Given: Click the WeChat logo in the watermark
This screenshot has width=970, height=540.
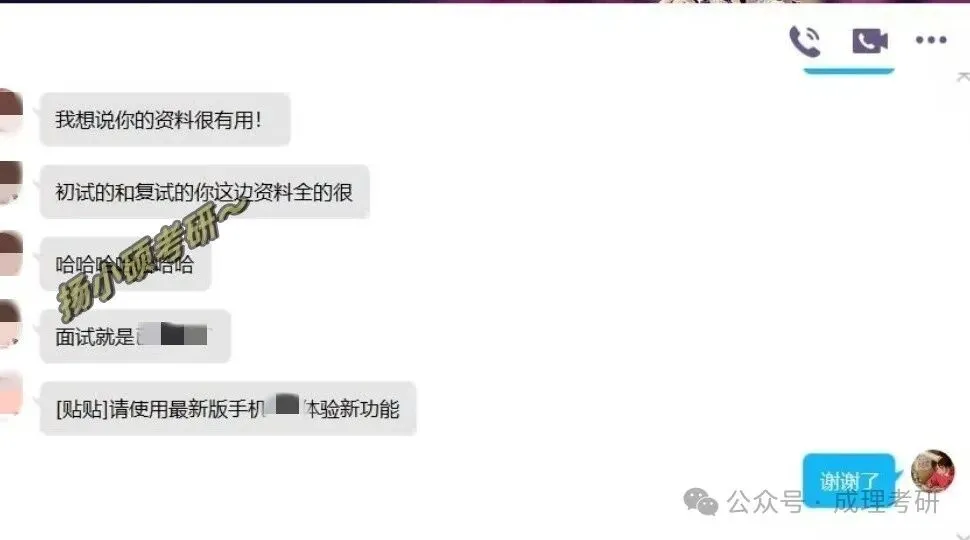Looking at the screenshot, I should click(x=701, y=502).
